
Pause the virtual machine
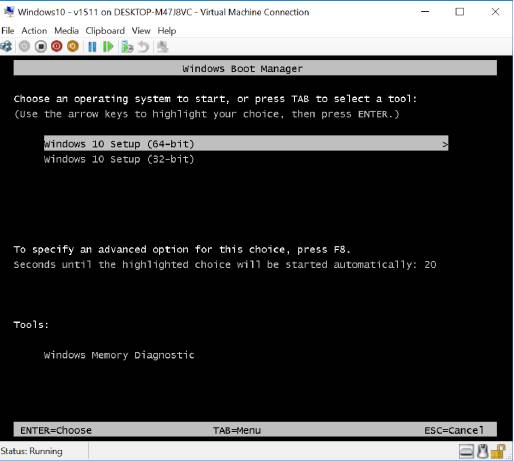pos(92,47)
